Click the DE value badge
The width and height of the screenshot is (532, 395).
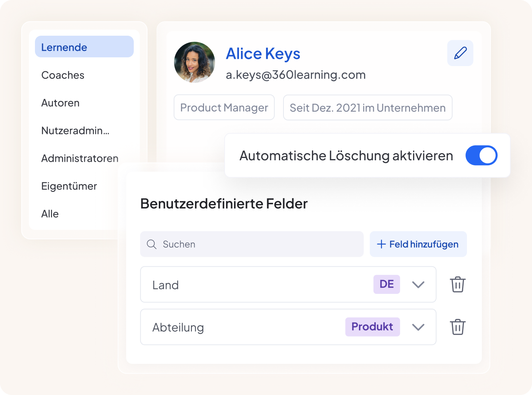click(387, 284)
